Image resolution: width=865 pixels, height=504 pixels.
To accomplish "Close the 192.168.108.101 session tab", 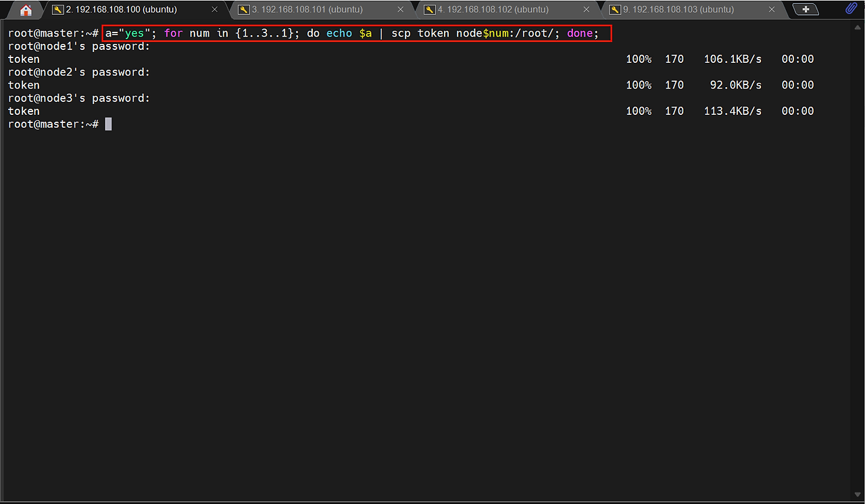I will 401,10.
